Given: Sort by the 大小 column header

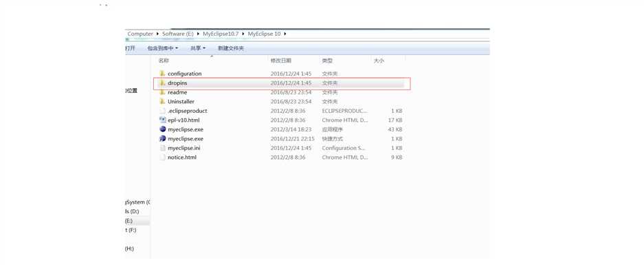Looking at the screenshot, I should click(379, 61).
